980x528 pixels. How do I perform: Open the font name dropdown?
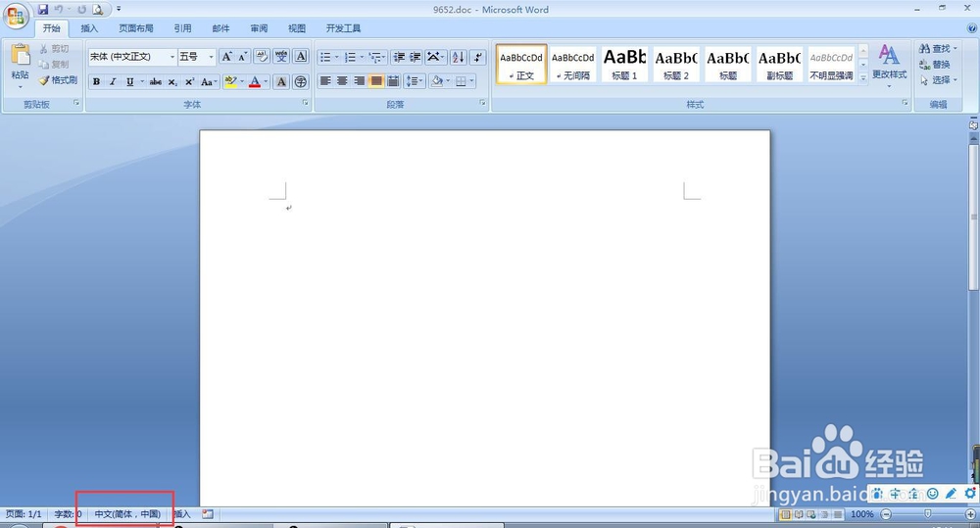(x=171, y=57)
